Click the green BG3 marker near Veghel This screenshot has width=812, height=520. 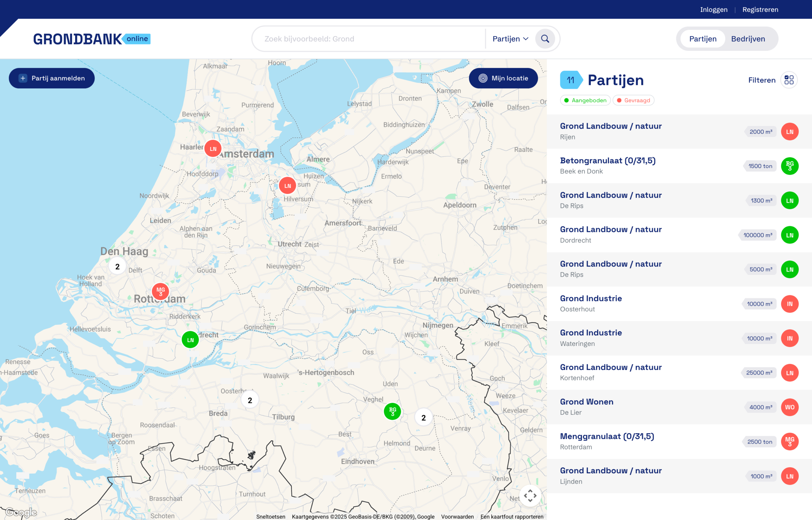tap(392, 411)
